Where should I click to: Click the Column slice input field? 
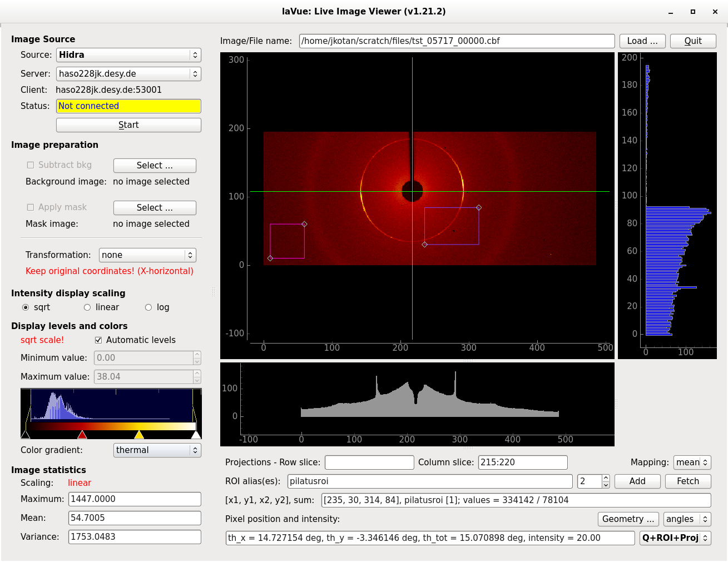(522, 462)
